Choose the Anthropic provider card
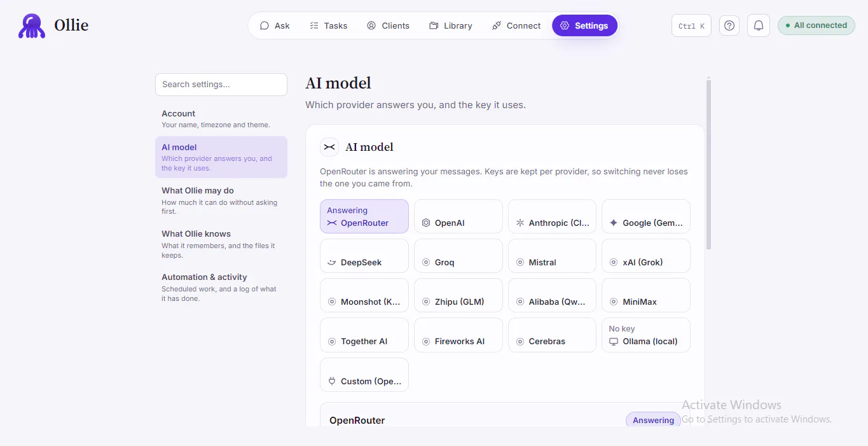The width and height of the screenshot is (868, 446). (552, 216)
